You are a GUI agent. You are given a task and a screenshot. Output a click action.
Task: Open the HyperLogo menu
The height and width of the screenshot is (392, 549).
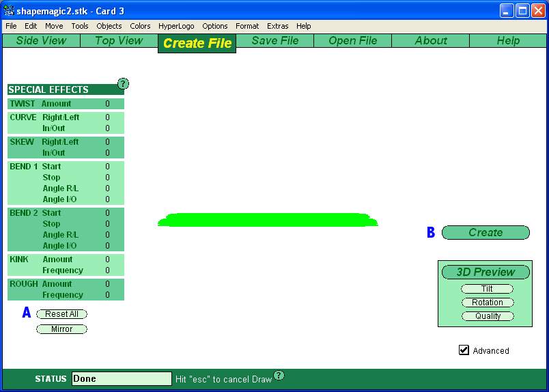(x=176, y=26)
